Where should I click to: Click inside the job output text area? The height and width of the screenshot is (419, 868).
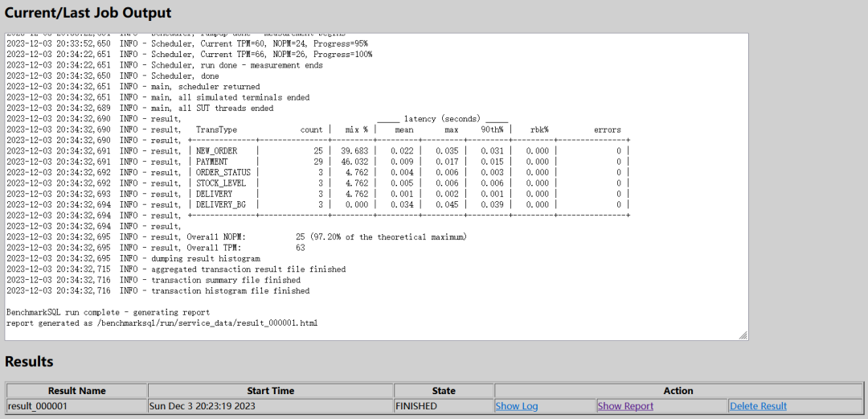pos(376,187)
